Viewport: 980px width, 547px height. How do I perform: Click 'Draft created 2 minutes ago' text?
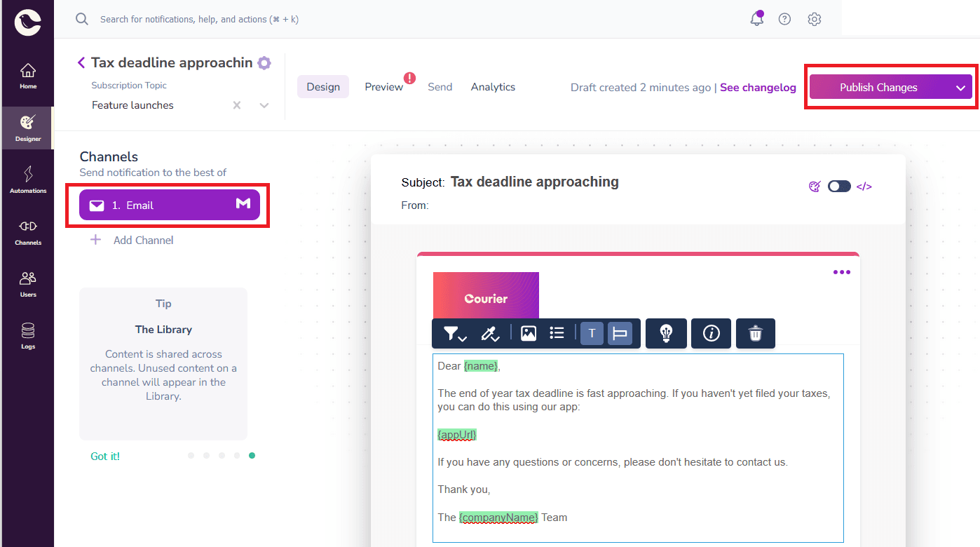tap(641, 88)
